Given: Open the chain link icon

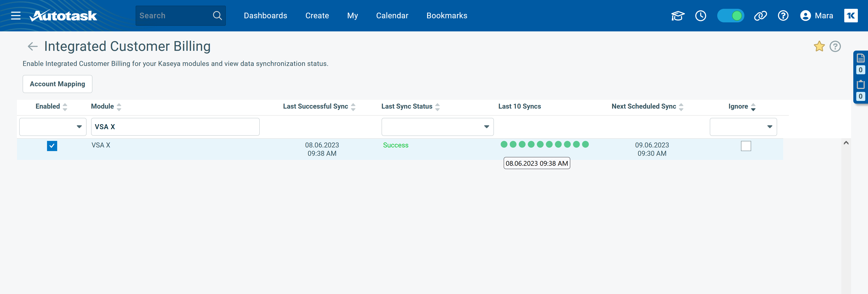Looking at the screenshot, I should (760, 16).
